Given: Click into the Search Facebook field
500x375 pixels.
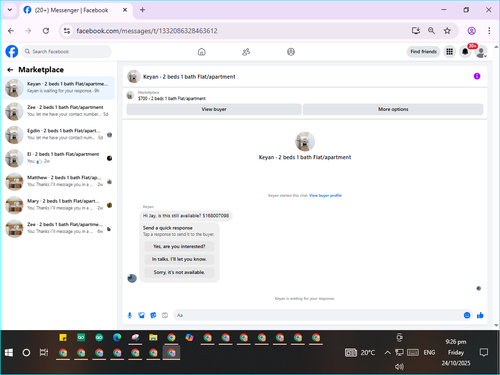Looking at the screenshot, I should 67,52.
